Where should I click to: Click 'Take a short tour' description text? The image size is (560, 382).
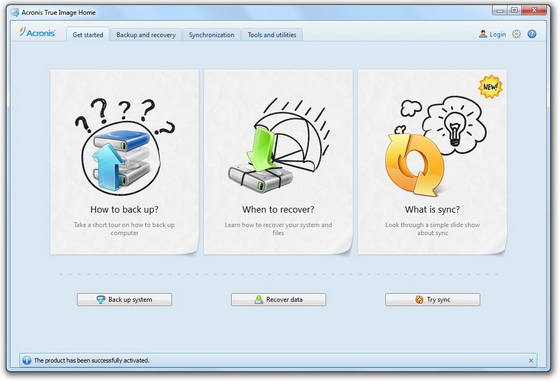click(x=124, y=228)
